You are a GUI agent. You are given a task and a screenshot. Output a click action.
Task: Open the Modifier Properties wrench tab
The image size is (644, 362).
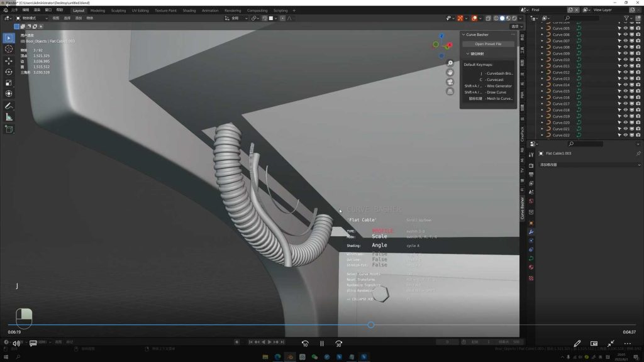click(x=530, y=231)
